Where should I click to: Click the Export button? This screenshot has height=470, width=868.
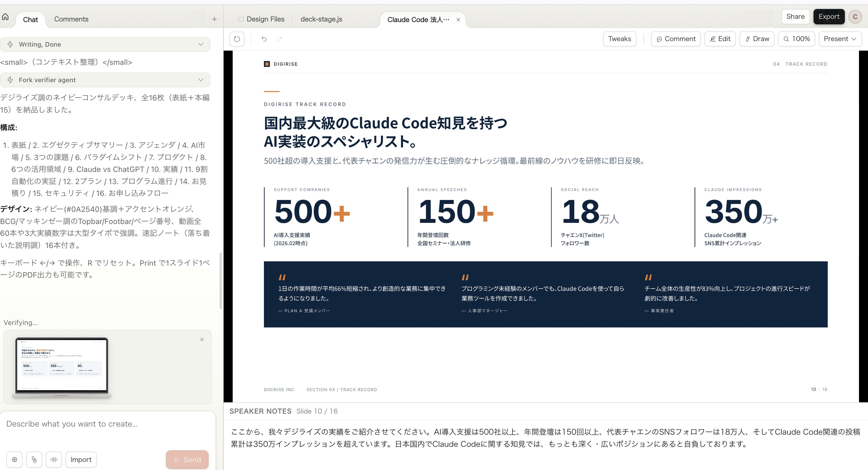click(829, 16)
